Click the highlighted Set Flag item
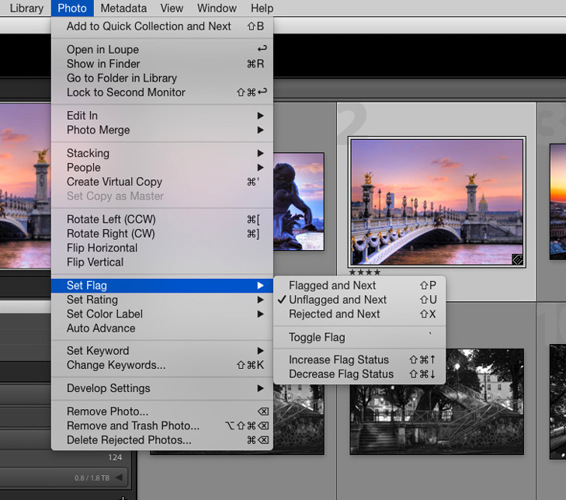 click(162, 286)
